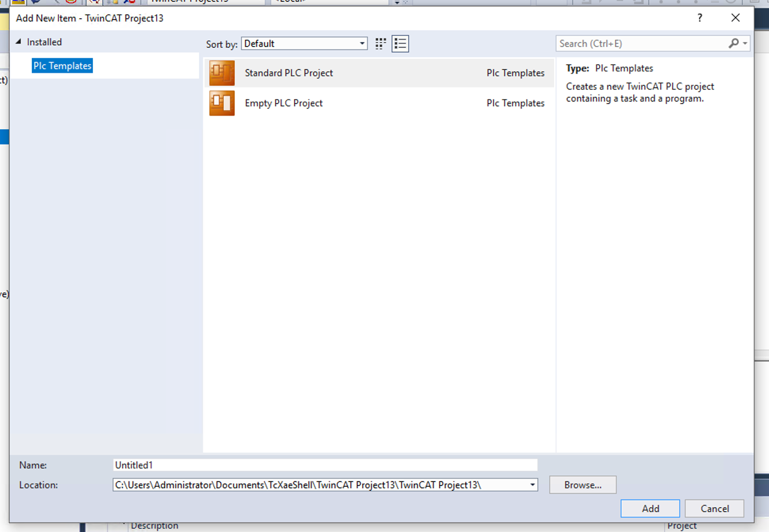Click the Description column header behind dialog
The width and height of the screenshot is (769, 532).
(154, 527)
